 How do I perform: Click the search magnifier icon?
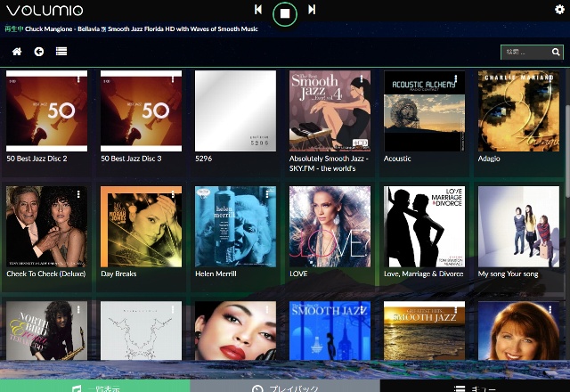tap(556, 52)
